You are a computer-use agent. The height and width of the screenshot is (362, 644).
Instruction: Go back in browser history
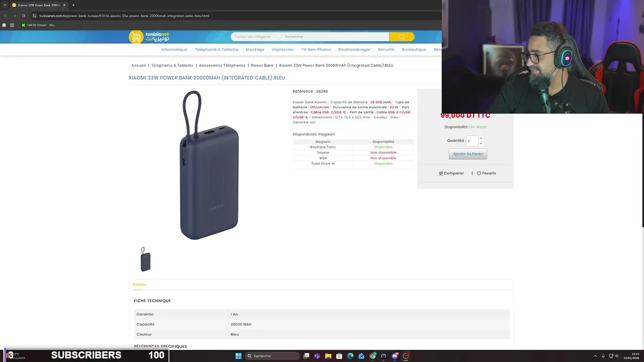point(6,16)
